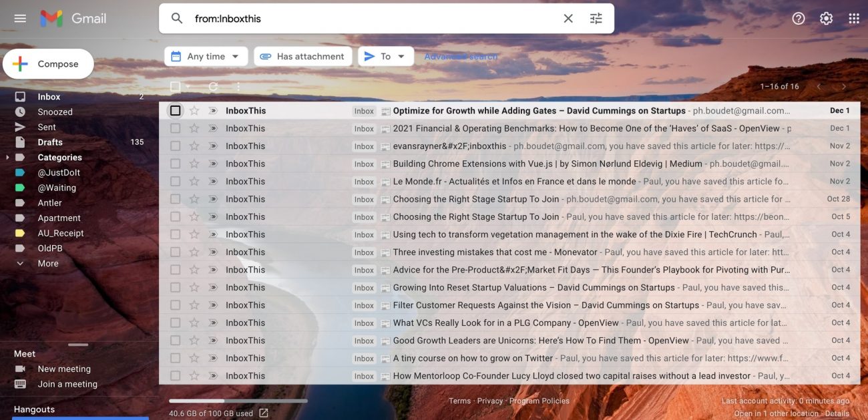Star the 'Le Monde.fr' email
The height and width of the screenshot is (420, 868).
(194, 182)
